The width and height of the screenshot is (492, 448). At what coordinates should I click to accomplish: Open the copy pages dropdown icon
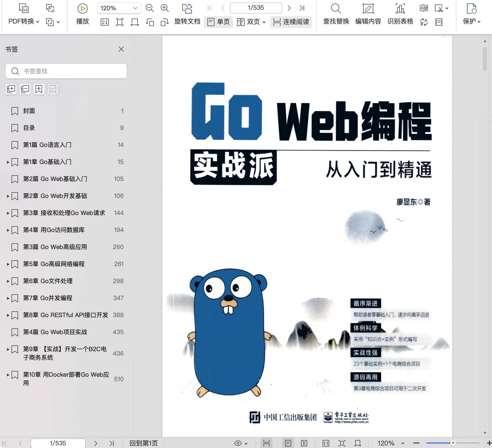tap(53, 22)
